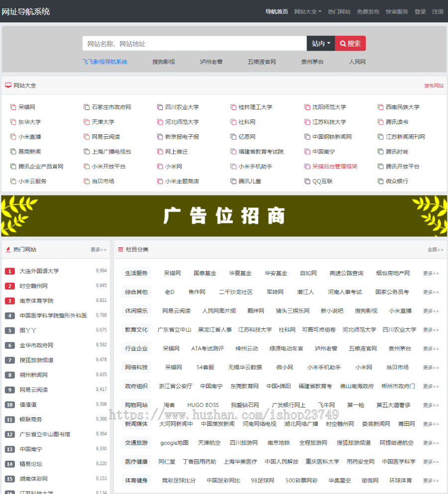
Task: Click the monitor icon next to 网站大全 heading
Action: 8,86
